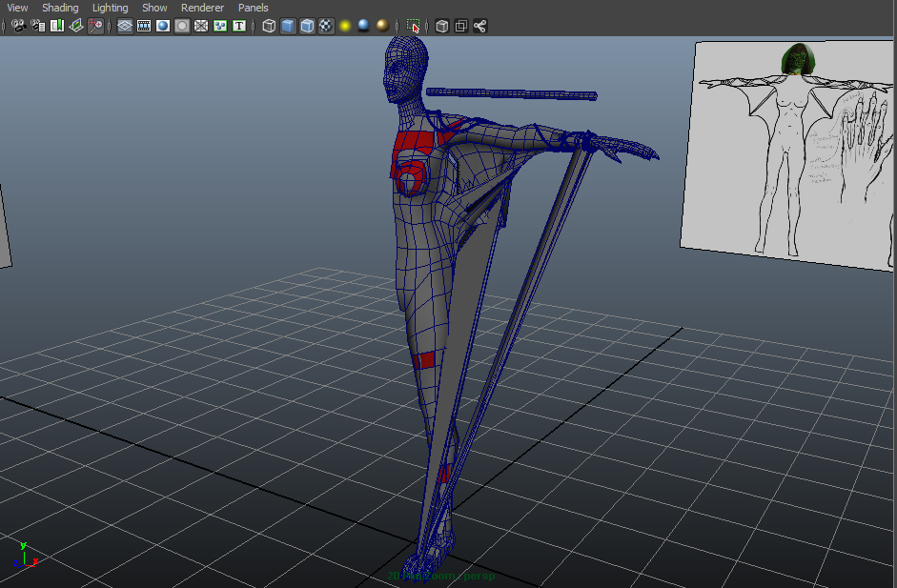This screenshot has height=588, width=897.
Task: Click the X-Ray Joints icon
Action: pos(480,26)
